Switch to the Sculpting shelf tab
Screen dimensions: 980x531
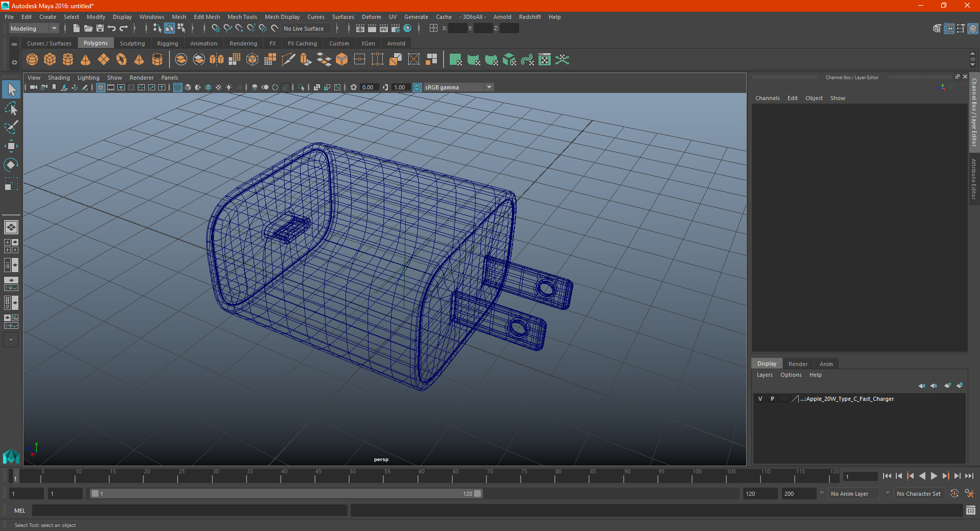(132, 43)
